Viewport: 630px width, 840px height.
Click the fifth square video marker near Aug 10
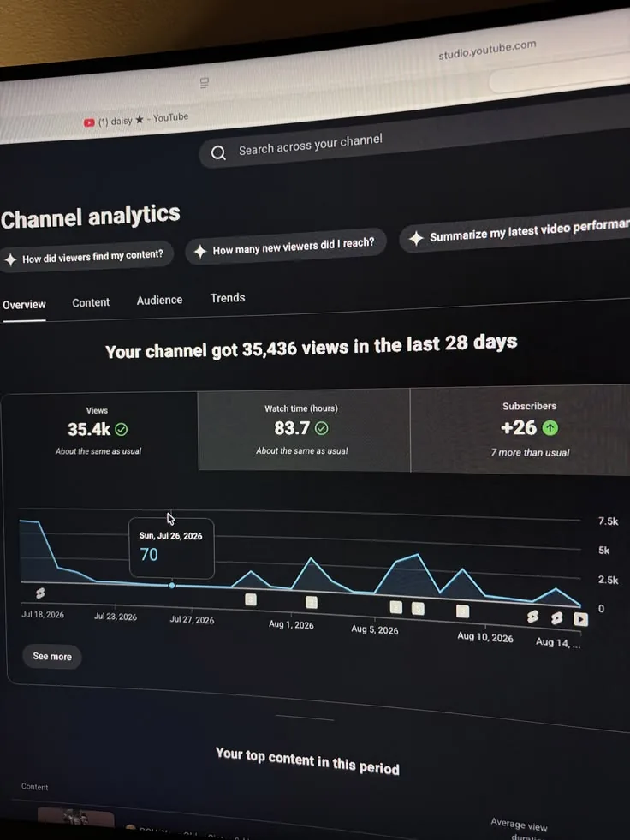[463, 611]
